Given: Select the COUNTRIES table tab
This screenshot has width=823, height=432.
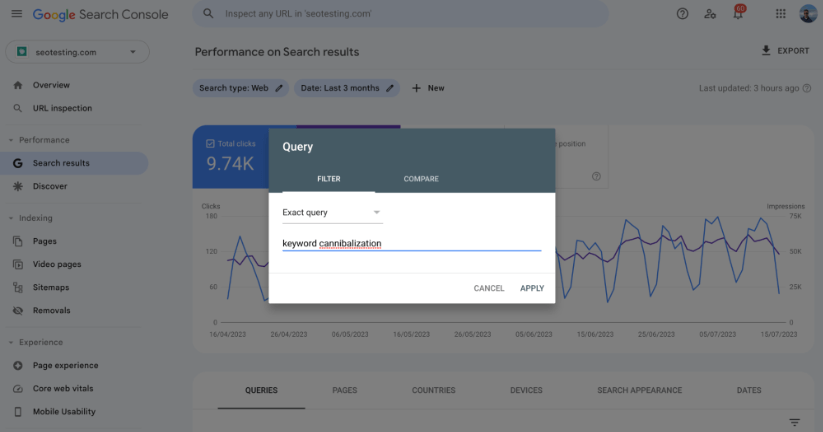Looking at the screenshot, I should 434,391.
